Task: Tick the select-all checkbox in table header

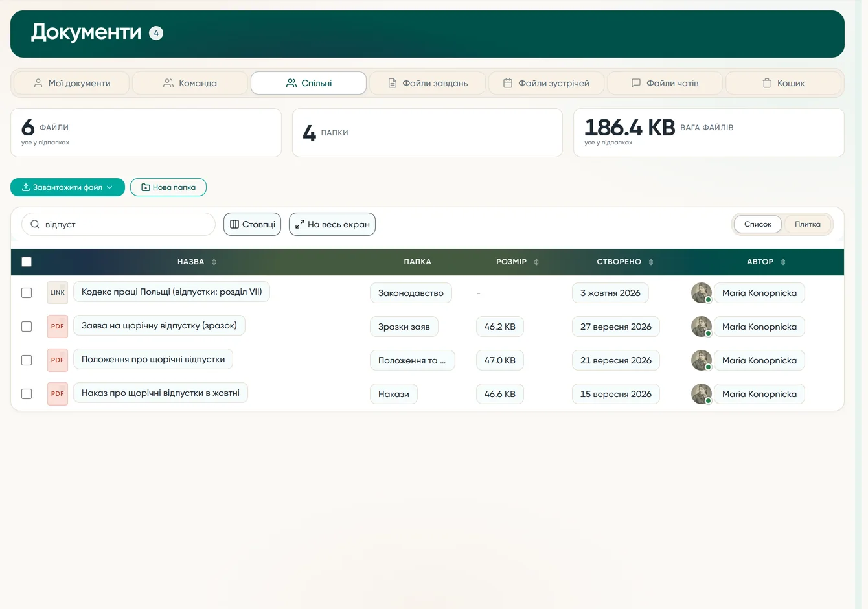Action: click(x=27, y=262)
